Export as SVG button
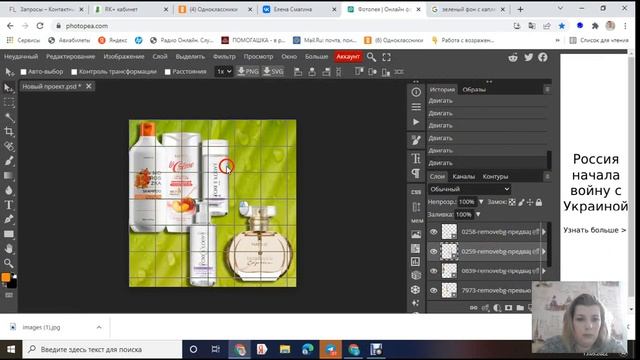Image resolution: width=640 pixels, height=360 pixels. coord(273,71)
